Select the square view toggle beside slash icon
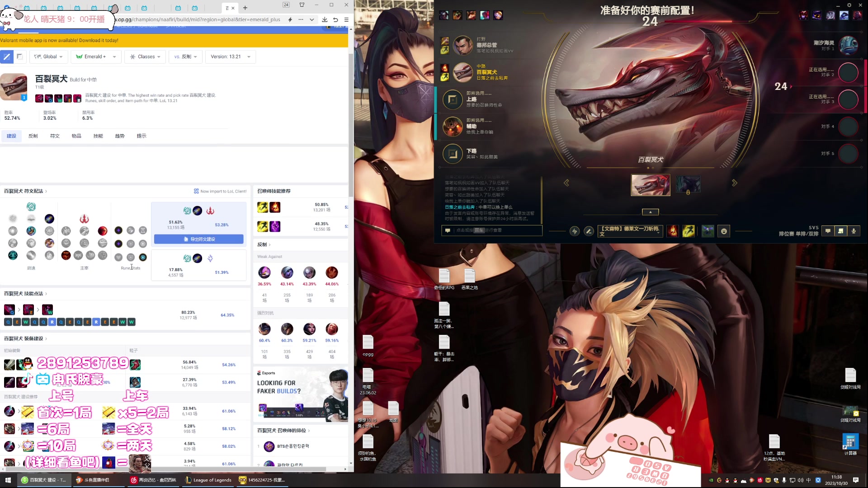The image size is (868, 488). [19, 57]
